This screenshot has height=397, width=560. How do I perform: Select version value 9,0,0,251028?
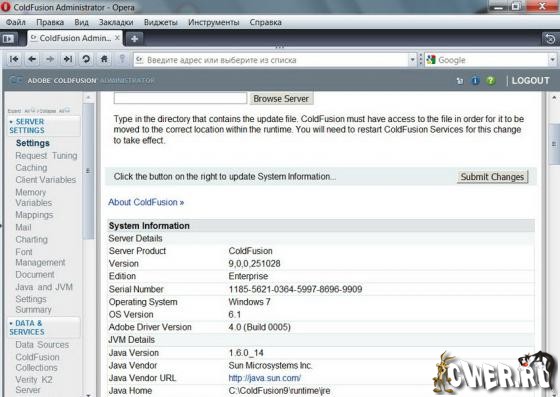(254, 264)
